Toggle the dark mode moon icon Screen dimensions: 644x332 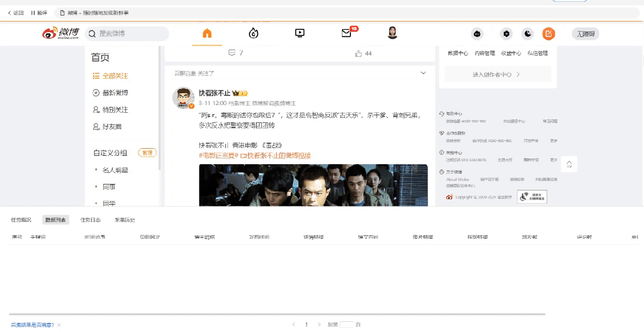click(x=528, y=33)
